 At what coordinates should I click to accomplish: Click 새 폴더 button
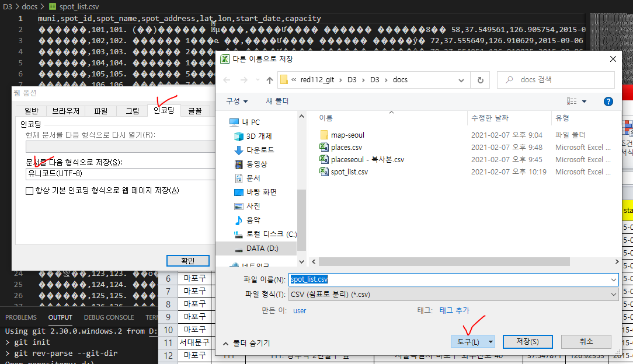coord(277,101)
